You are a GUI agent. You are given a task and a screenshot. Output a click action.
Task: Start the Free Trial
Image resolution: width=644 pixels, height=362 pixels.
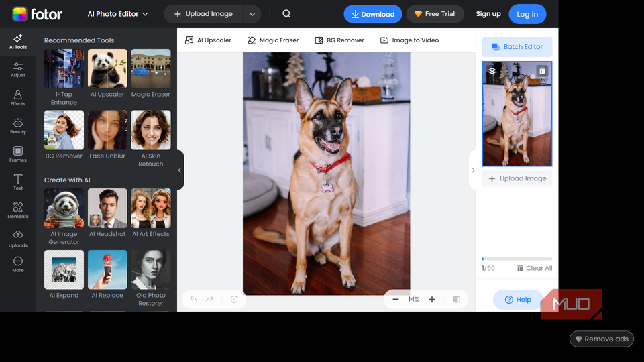(435, 14)
